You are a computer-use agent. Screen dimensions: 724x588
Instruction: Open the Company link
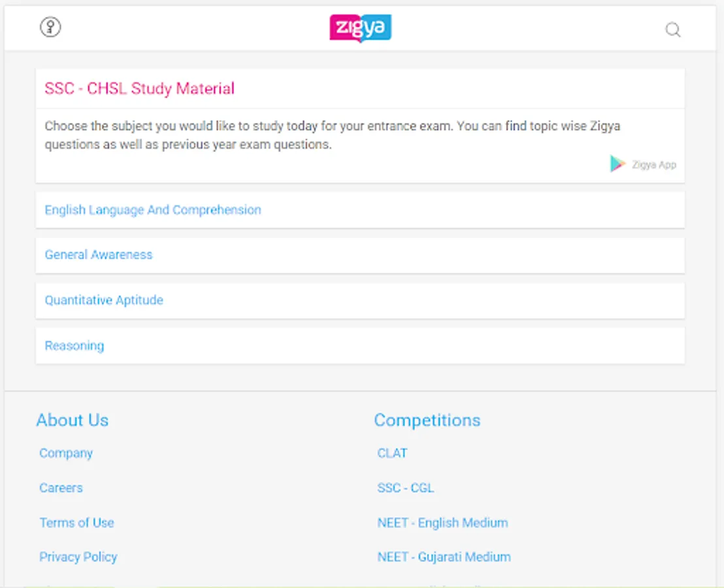(x=66, y=453)
